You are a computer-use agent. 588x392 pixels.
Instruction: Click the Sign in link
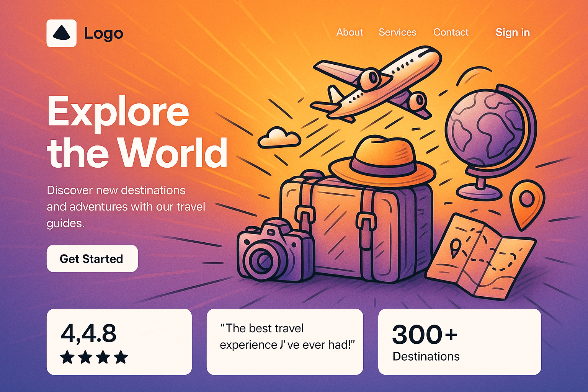coord(513,33)
